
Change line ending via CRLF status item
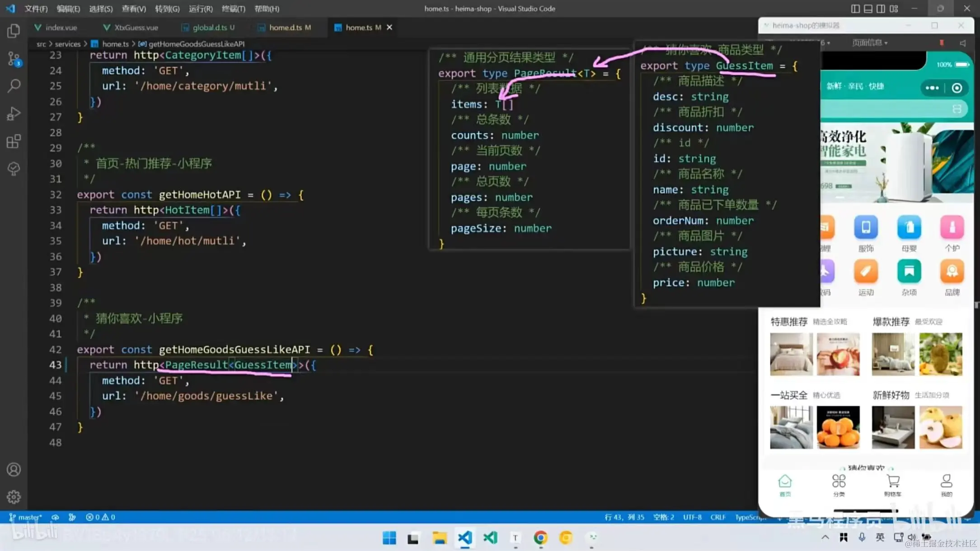click(717, 517)
